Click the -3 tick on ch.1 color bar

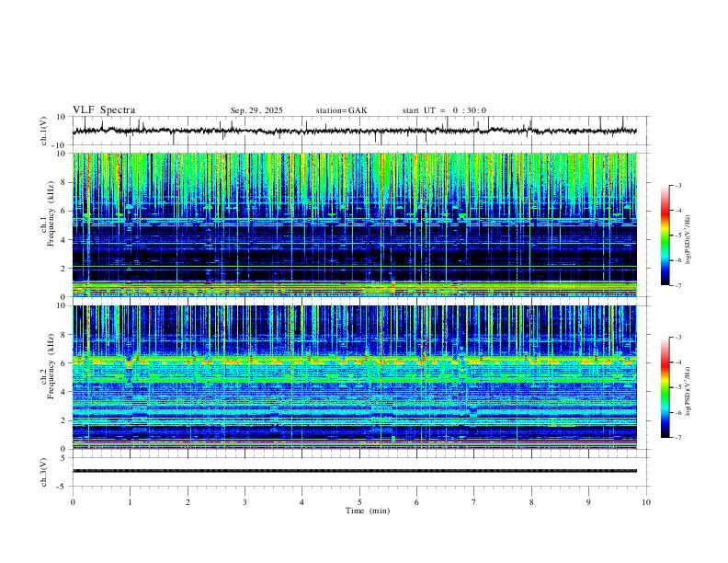click(677, 185)
